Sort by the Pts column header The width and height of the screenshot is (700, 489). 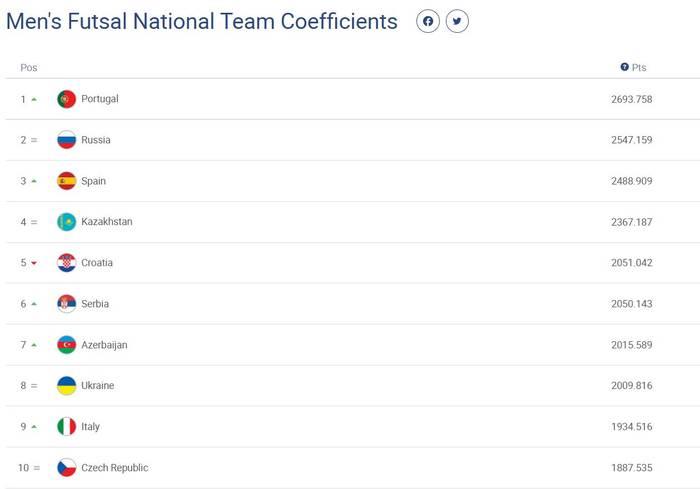tap(640, 68)
